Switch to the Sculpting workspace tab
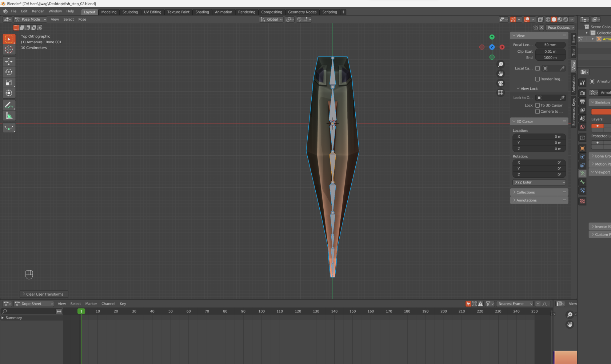The width and height of the screenshot is (611, 364). 130,12
